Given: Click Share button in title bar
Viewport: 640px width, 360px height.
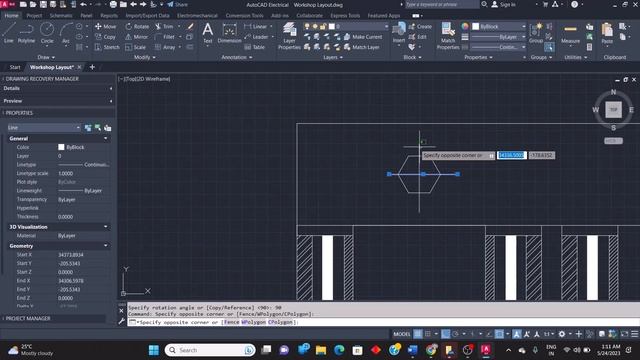Looking at the screenshot, I should click(x=177, y=4).
